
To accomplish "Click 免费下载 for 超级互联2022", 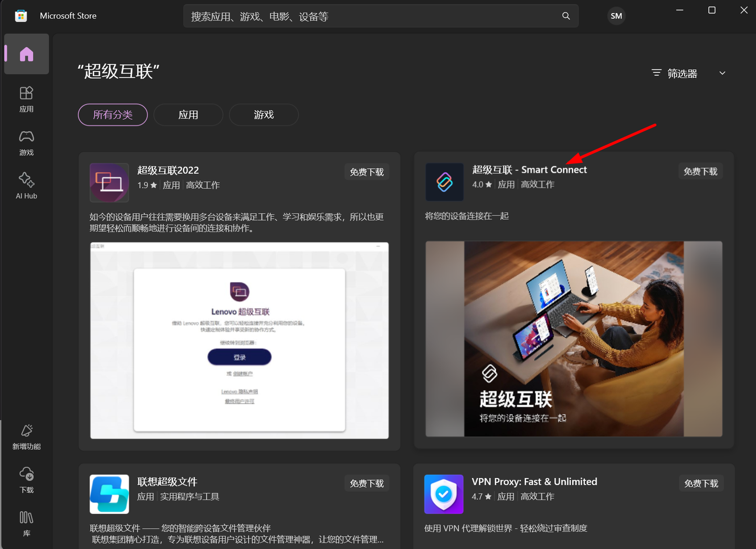I will [367, 172].
